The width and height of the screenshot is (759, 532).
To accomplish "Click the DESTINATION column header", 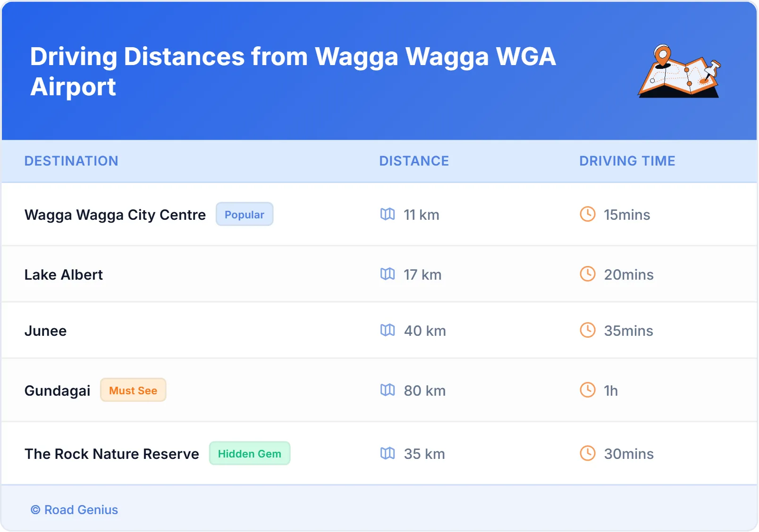I will click(x=71, y=161).
